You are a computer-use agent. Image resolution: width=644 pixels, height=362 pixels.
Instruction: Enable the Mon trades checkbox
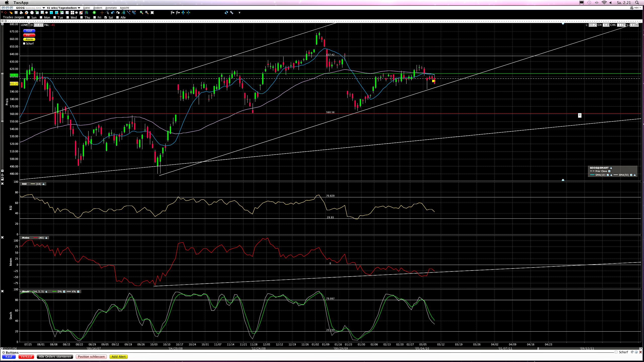point(41,18)
